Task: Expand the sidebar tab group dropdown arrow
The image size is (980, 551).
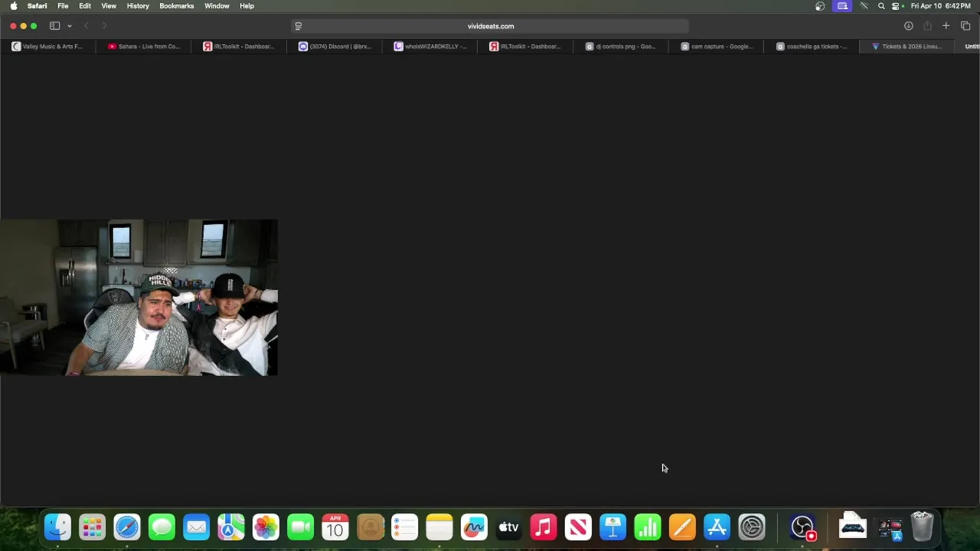Action: [69, 26]
